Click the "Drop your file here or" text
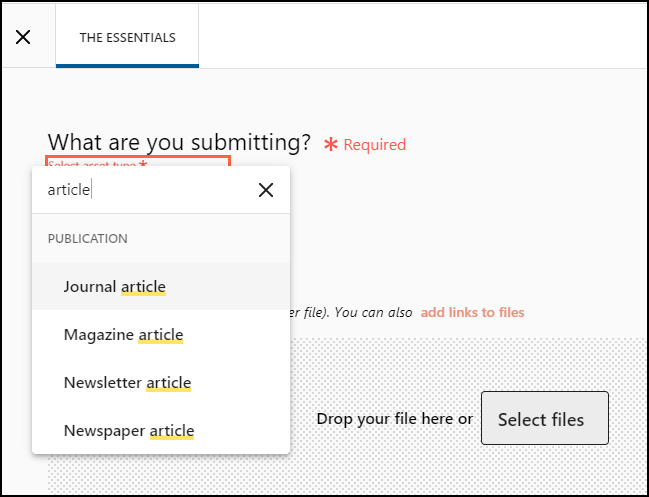 click(394, 419)
